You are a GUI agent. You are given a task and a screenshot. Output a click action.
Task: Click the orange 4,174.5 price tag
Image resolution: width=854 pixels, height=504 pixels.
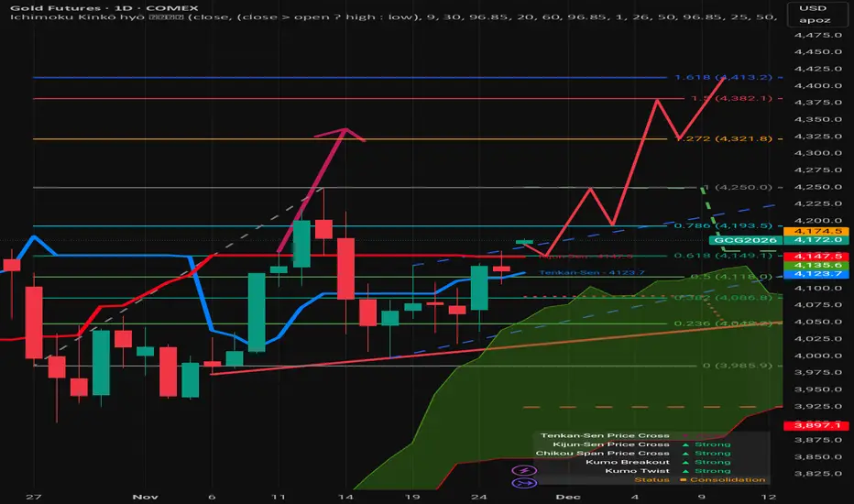pyautogui.click(x=816, y=232)
